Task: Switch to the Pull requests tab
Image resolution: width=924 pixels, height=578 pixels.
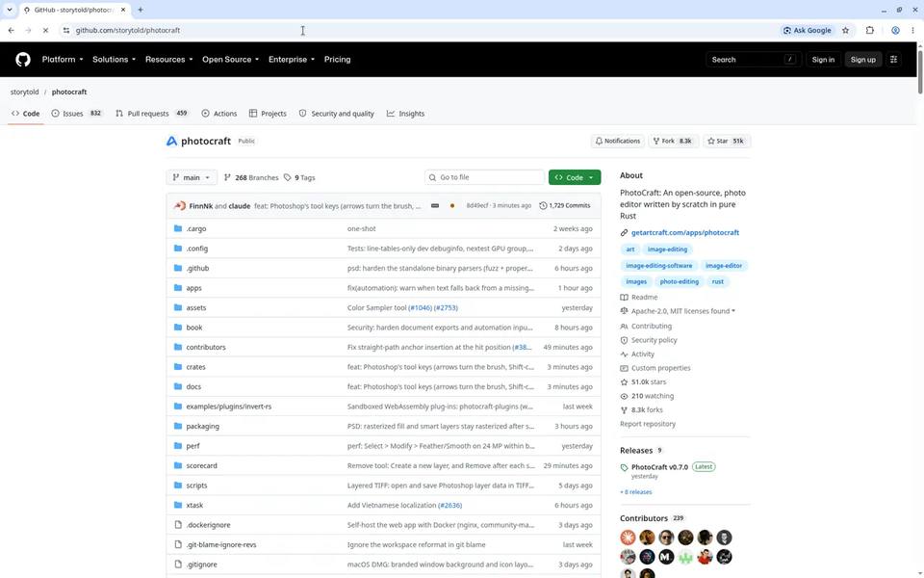Action: coord(152,114)
